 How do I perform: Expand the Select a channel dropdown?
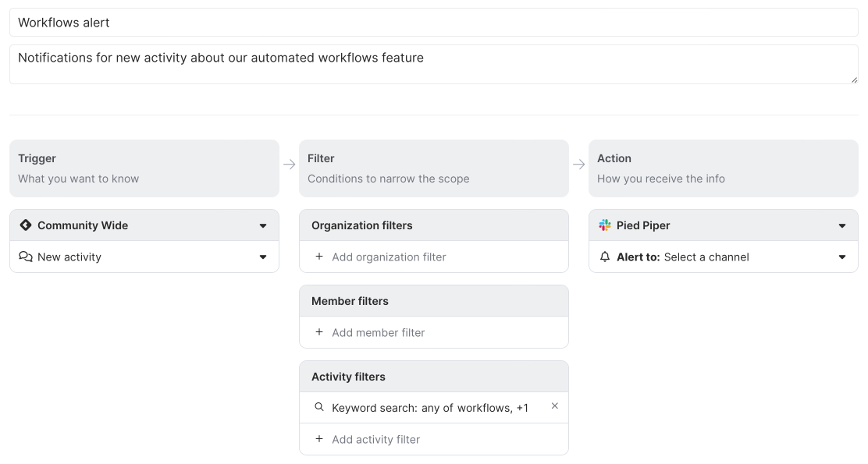pos(842,257)
